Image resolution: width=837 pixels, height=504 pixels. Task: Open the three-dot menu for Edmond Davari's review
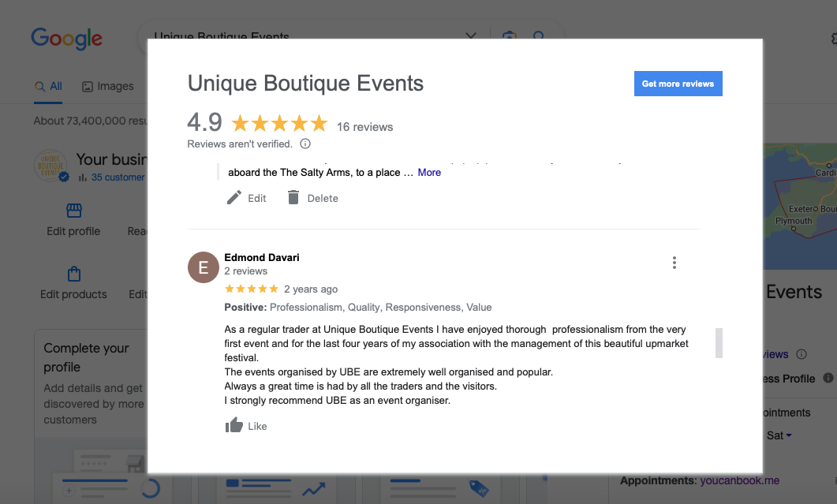pyautogui.click(x=674, y=263)
